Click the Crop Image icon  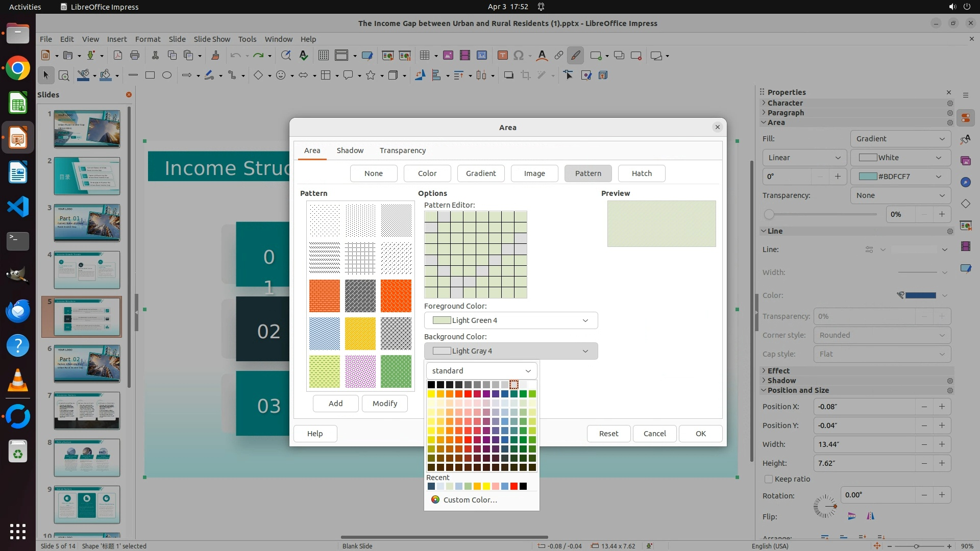click(525, 76)
